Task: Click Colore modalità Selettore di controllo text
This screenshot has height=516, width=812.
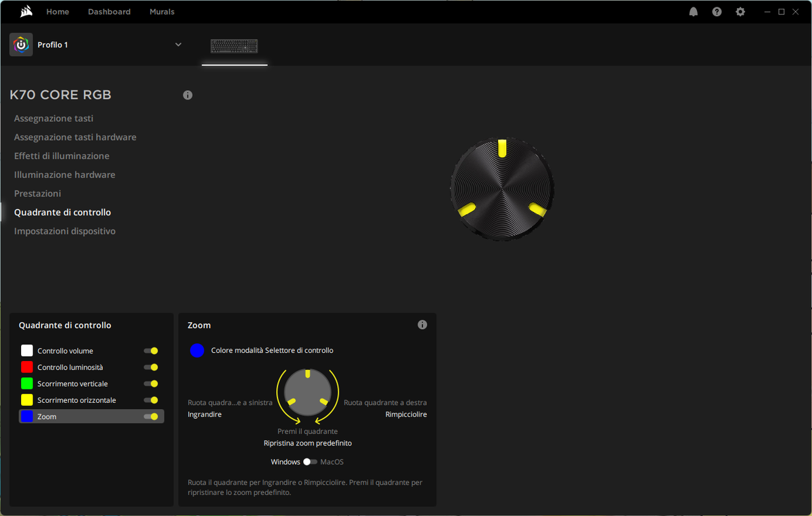Action: tap(272, 351)
